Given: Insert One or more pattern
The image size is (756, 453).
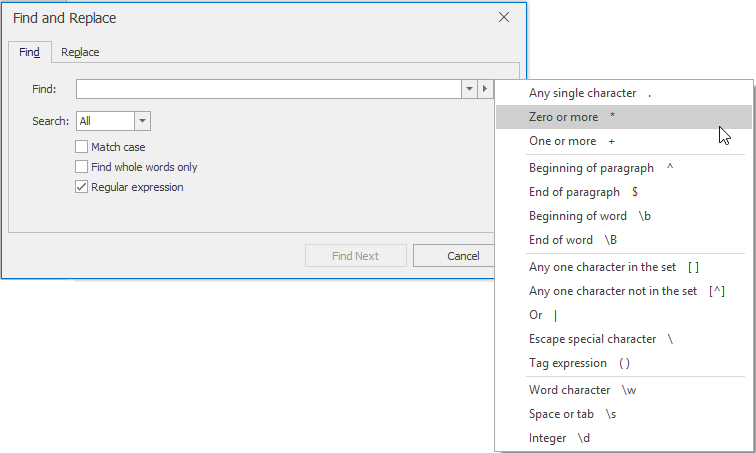Looking at the screenshot, I should (x=572, y=141).
